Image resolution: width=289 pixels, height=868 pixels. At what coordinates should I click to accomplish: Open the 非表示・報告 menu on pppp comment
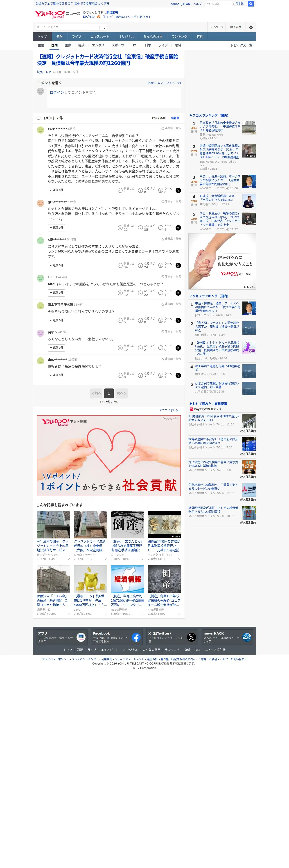pos(171,331)
